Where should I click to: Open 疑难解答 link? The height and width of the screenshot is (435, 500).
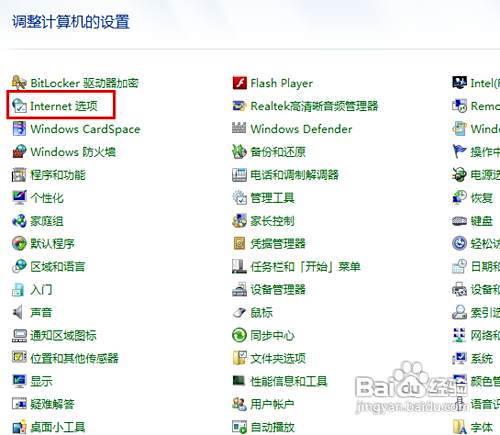pos(52,404)
